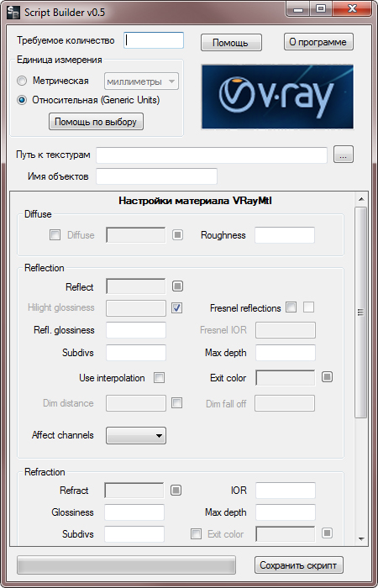This screenshot has width=378, height=588.
Task: Click the Требуемое количество input field
Action: [x=154, y=40]
